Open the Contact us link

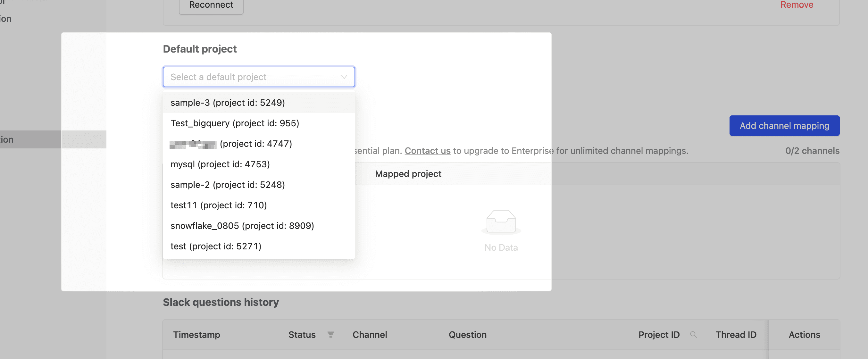[427, 151]
